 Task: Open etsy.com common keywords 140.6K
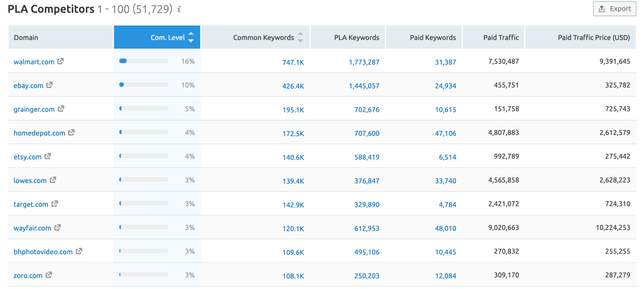point(293,157)
